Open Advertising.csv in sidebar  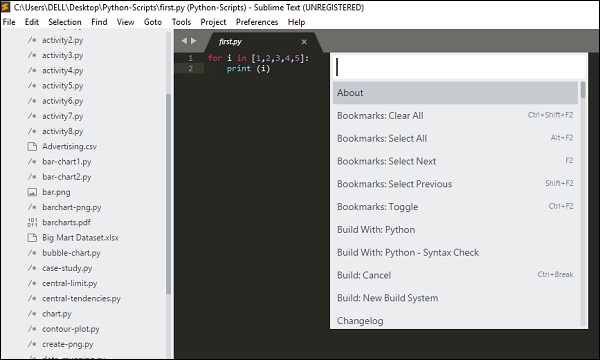(69, 147)
